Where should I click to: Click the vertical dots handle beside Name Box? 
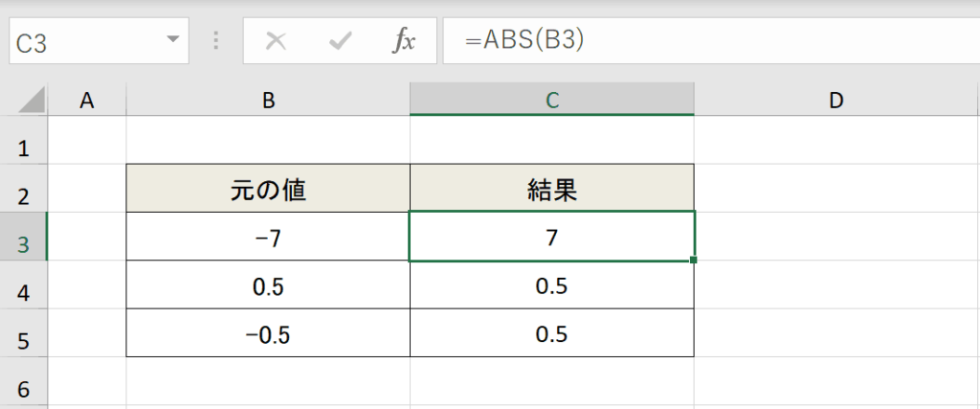(x=216, y=41)
